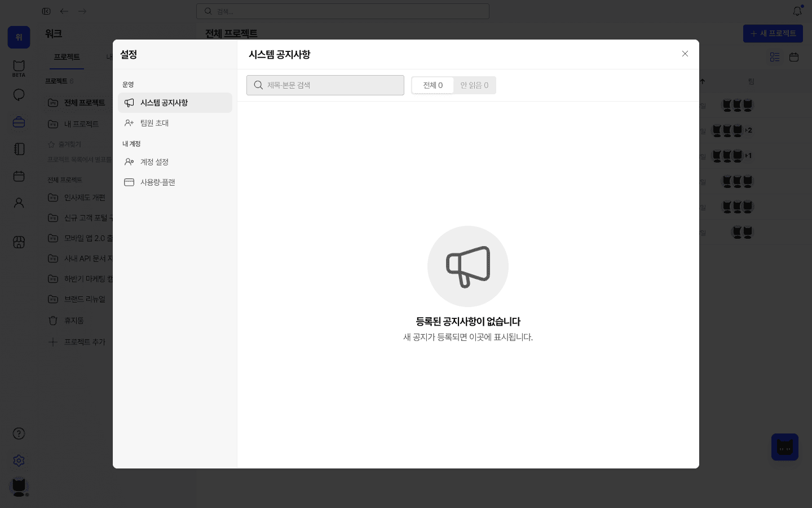Switch to list view icon in background

[775, 57]
